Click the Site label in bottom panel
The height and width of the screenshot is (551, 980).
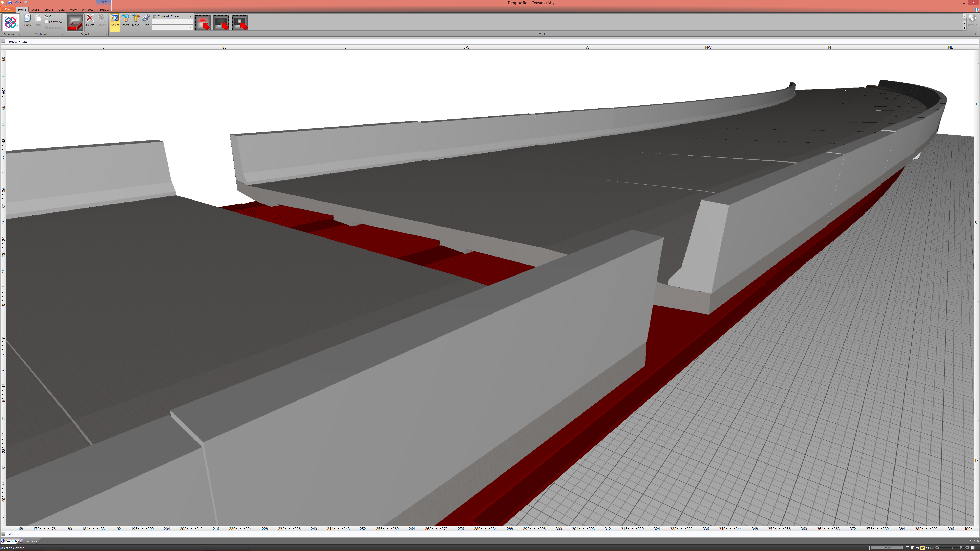click(x=10, y=534)
